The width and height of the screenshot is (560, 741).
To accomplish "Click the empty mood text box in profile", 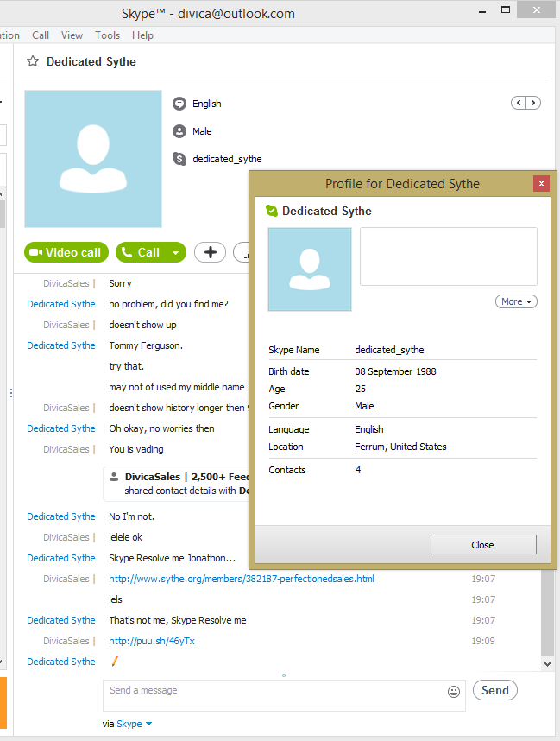I will pos(449,256).
